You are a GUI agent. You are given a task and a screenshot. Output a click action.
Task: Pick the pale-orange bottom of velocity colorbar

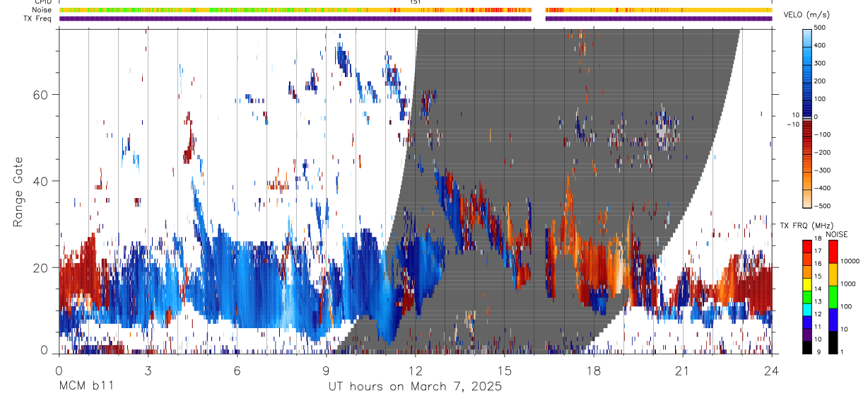(x=808, y=198)
